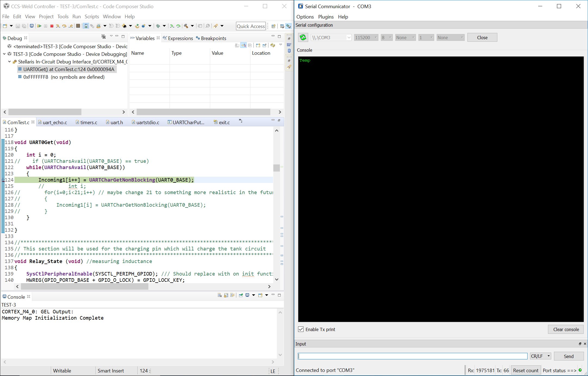
Task: Click the green refresh ports icon in Serial Communicator
Action: pyautogui.click(x=303, y=38)
